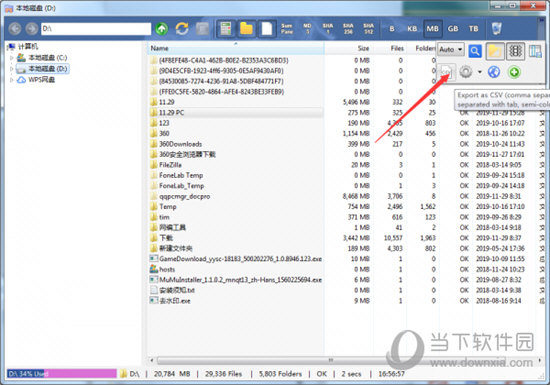Expand the 本地磁盘 (D:) tree node

tap(12, 69)
